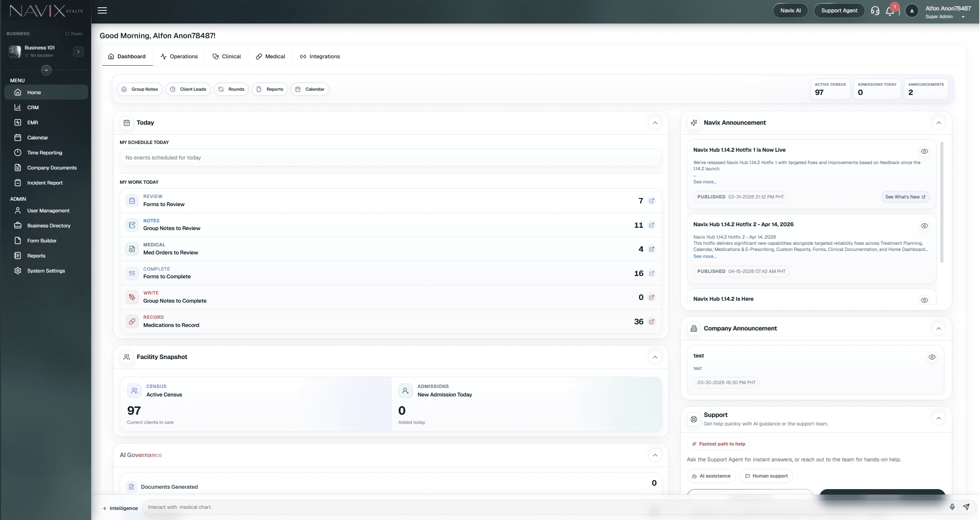Viewport: 980px width, 520px height.
Task: Switch to the Clinical tab
Action: pyautogui.click(x=227, y=56)
